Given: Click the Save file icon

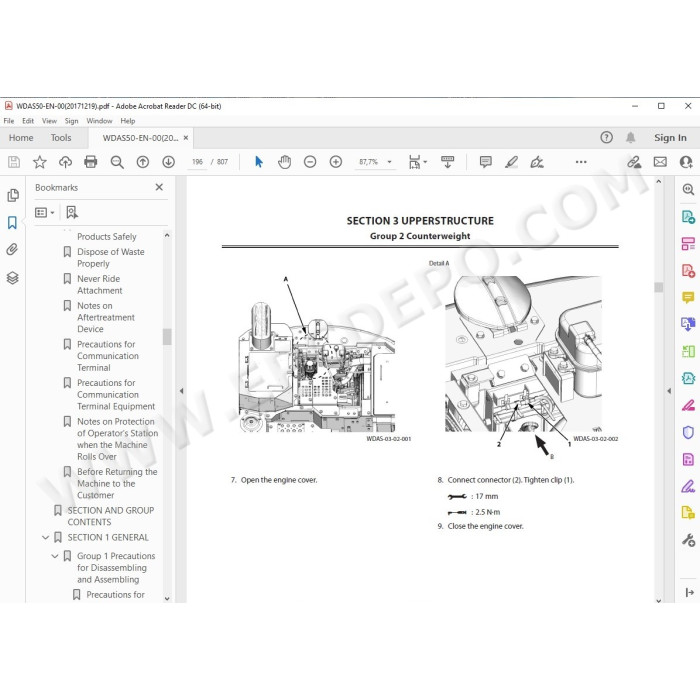Looking at the screenshot, I should click(x=14, y=162).
